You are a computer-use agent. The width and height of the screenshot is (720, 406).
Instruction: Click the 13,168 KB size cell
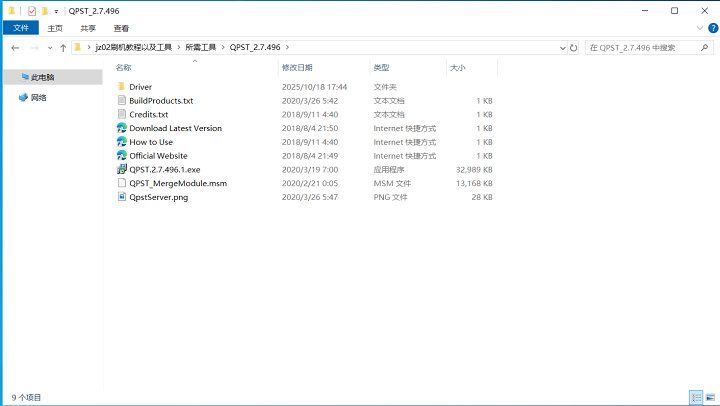click(x=474, y=183)
